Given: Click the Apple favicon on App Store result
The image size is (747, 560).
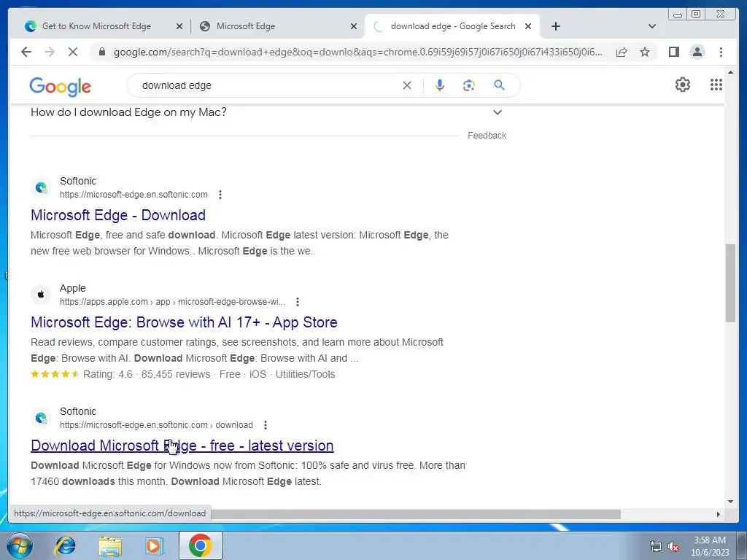Looking at the screenshot, I should point(41,295).
